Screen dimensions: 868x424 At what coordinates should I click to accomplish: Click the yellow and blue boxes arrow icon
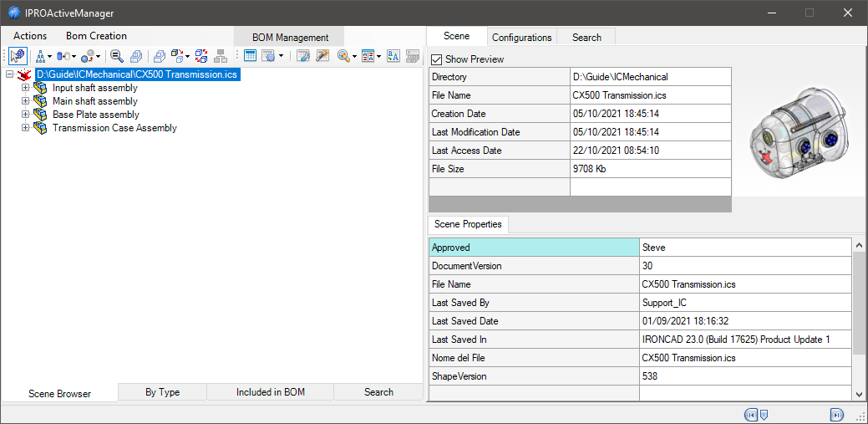(178, 55)
